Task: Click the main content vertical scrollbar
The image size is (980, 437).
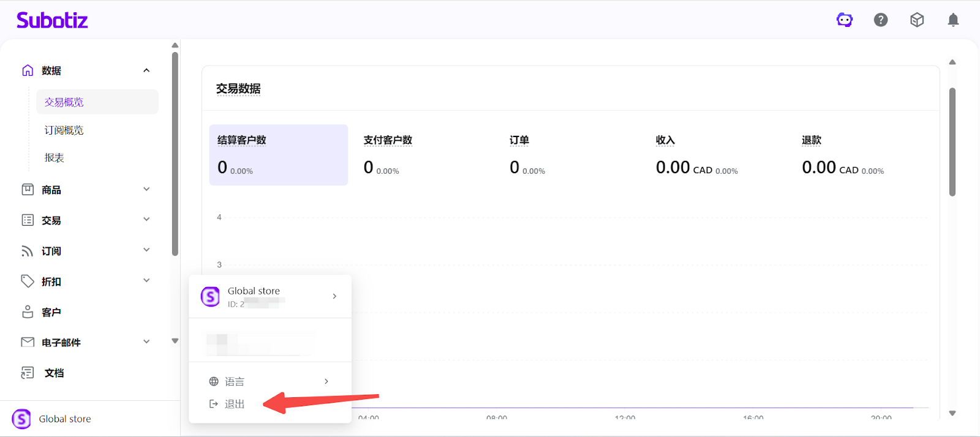Action: (952, 142)
